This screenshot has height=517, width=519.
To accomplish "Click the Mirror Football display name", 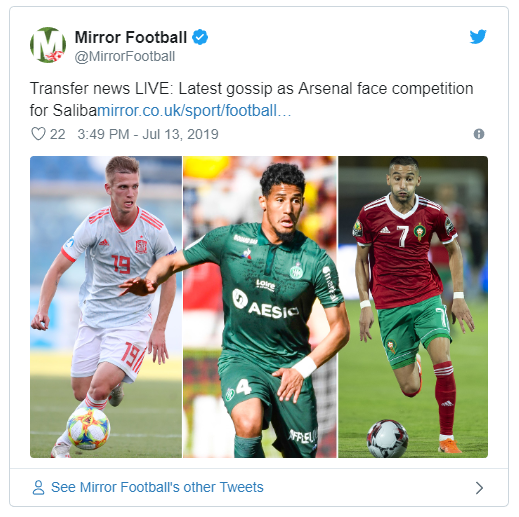I will [x=131, y=37].
